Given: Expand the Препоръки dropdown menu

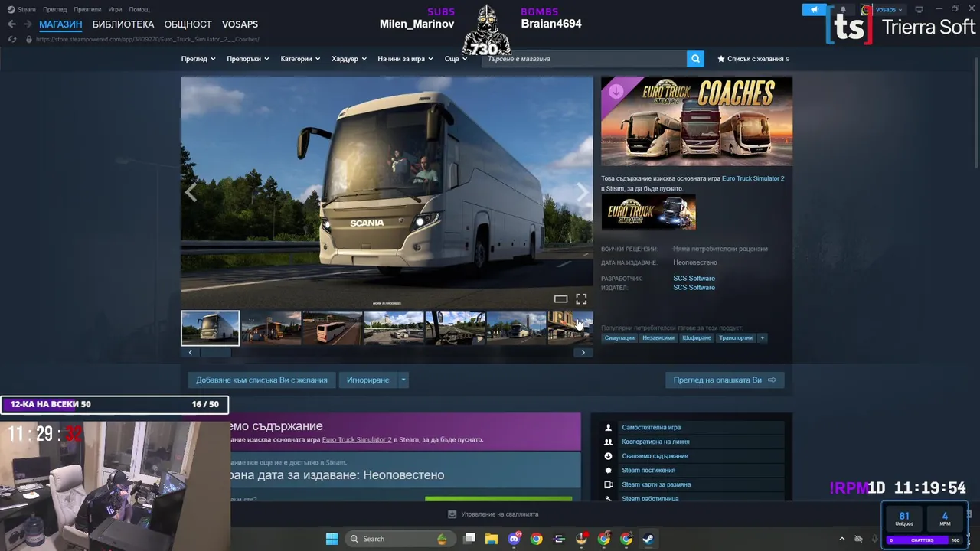Looking at the screenshot, I should (x=248, y=59).
